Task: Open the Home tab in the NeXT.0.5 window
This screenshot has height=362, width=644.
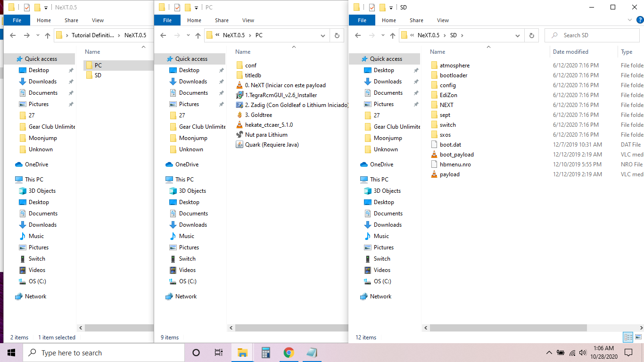Action: pos(44,20)
